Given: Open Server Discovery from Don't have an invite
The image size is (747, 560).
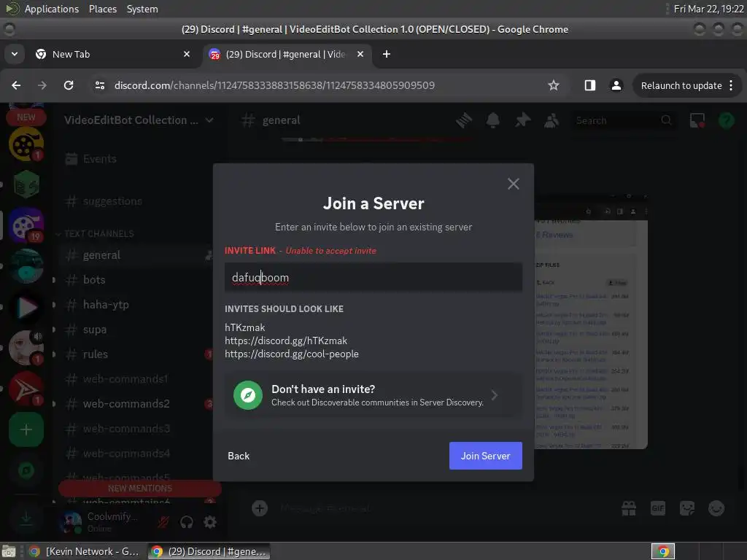Looking at the screenshot, I should coord(373,395).
